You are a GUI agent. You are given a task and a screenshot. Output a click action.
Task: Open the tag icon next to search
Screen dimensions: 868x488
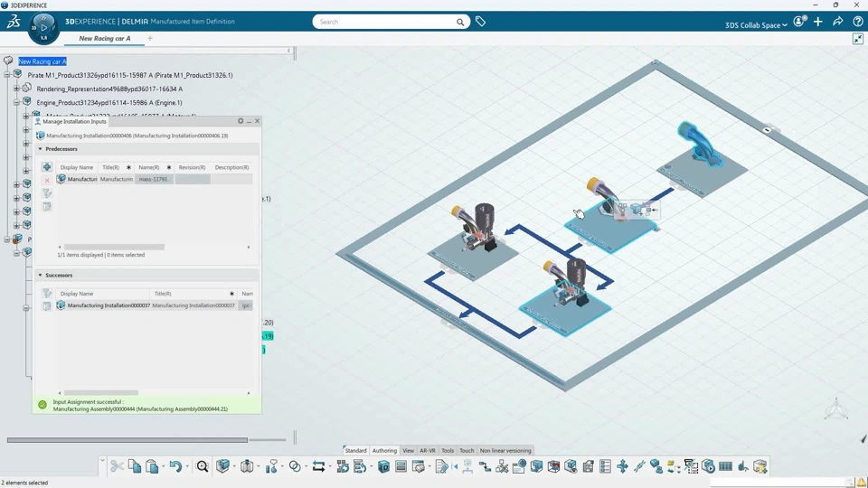tap(480, 22)
